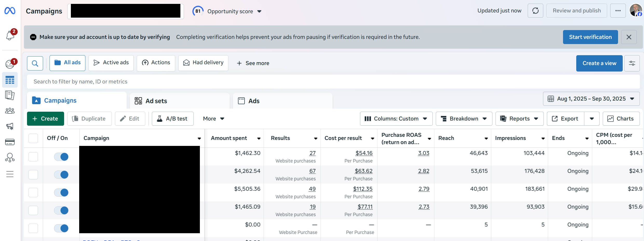Expand the Breakdown dropdown
This screenshot has height=241, width=644.
(464, 119)
